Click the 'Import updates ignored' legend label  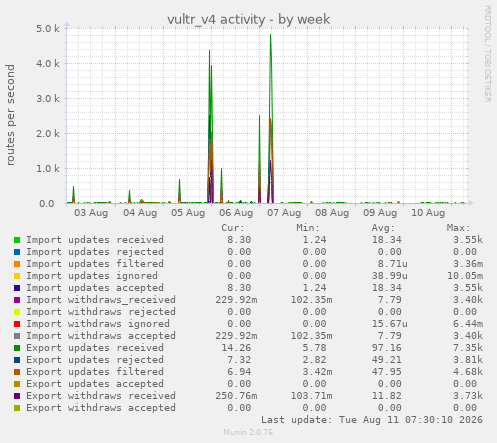[x=92, y=276]
